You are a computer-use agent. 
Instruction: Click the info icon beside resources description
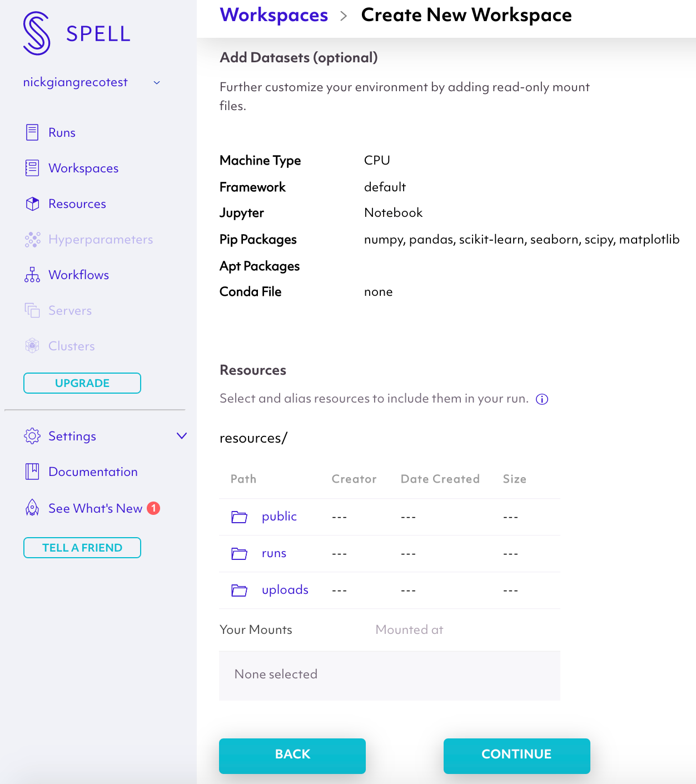[542, 399]
